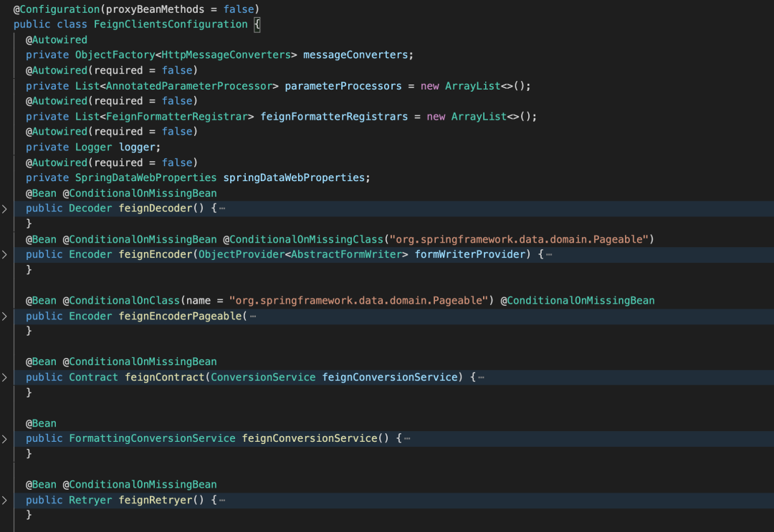Click the feignDecoder method name
This screenshot has width=774, height=532.
click(155, 208)
